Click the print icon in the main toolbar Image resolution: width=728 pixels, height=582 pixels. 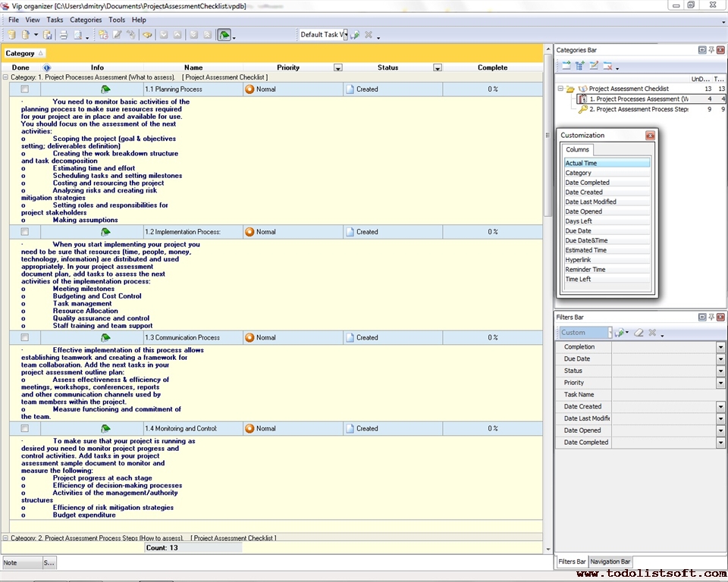pyautogui.click(x=64, y=35)
